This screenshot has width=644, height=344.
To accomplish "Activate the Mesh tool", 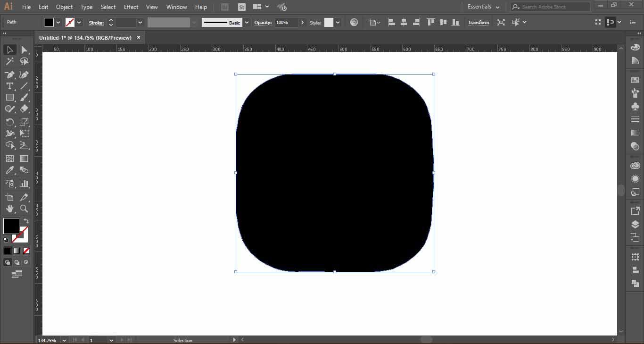I will click(x=10, y=159).
